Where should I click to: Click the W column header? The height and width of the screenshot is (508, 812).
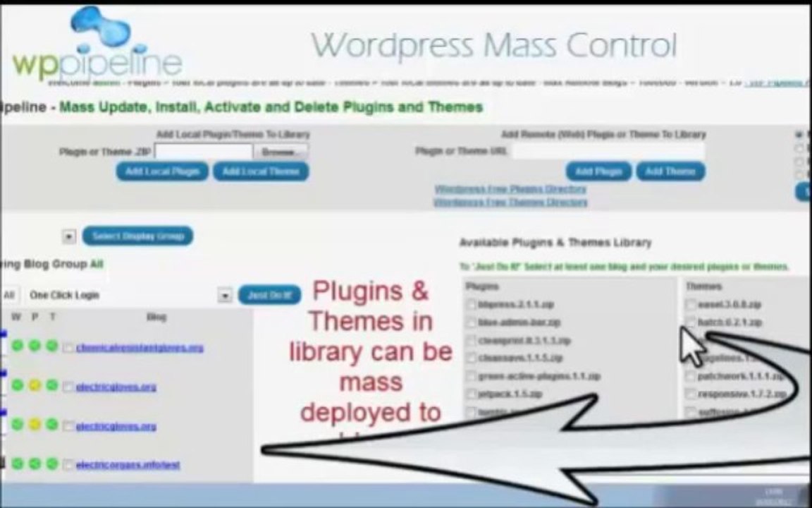click(x=16, y=317)
